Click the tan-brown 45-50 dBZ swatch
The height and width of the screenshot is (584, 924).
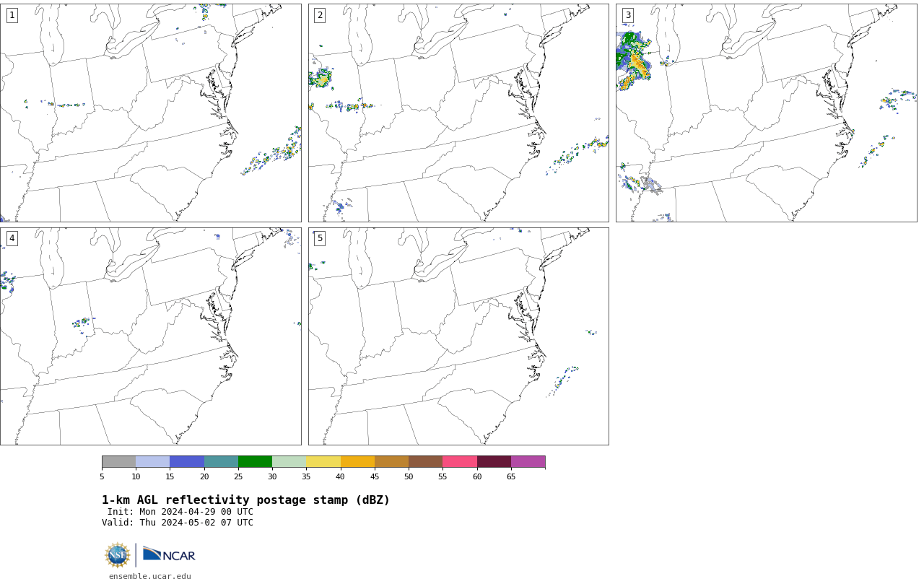[391, 462]
